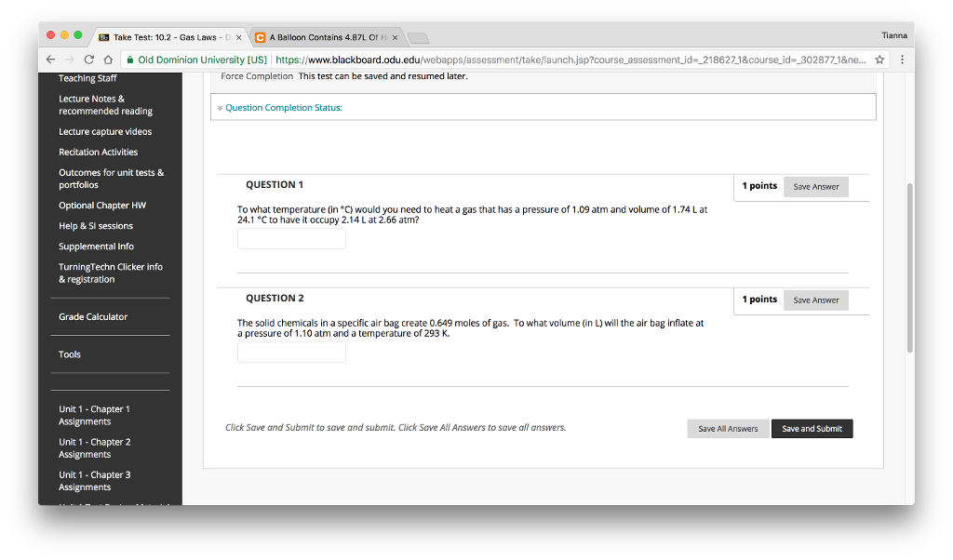Select the 'Take Test: 10.2 - Gas Laws' tab

click(168, 37)
